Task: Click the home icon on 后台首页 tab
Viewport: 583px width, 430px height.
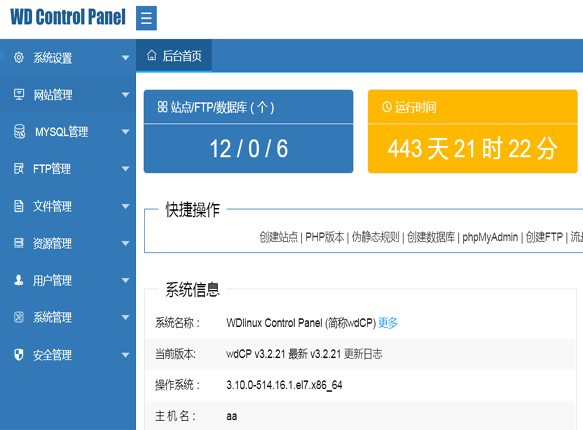Action: pos(151,56)
